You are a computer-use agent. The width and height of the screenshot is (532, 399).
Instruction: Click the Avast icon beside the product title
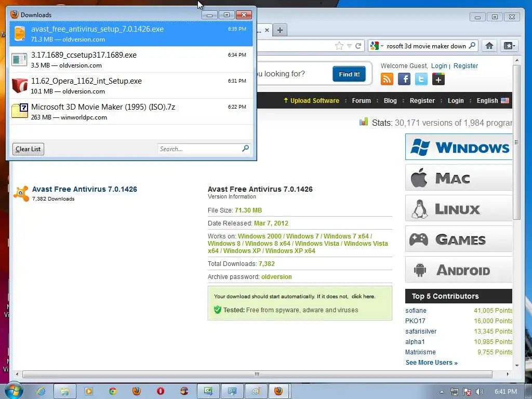[21, 193]
